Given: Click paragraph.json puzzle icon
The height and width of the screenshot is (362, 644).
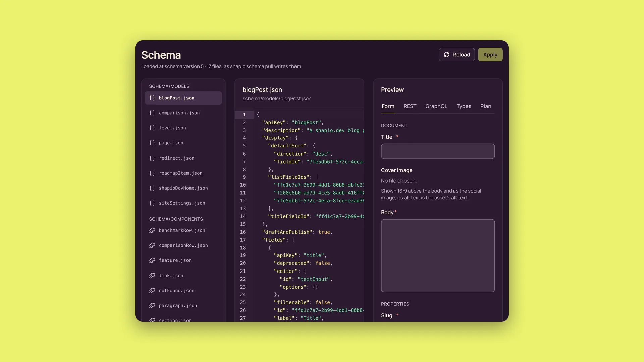Looking at the screenshot, I should [152, 306].
